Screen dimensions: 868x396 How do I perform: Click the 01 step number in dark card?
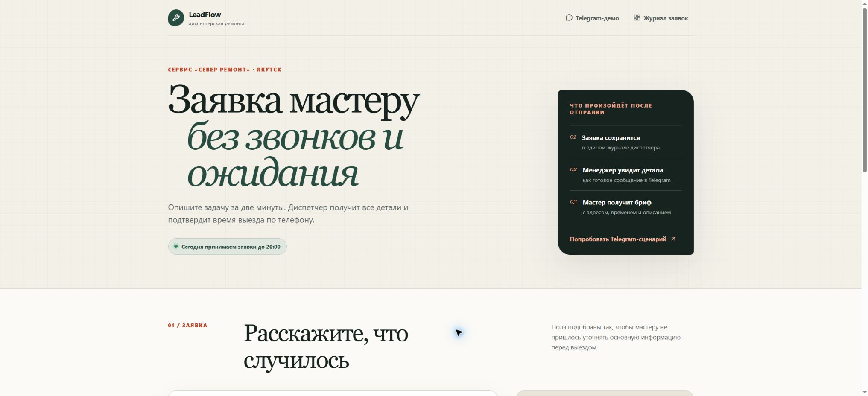573,137
